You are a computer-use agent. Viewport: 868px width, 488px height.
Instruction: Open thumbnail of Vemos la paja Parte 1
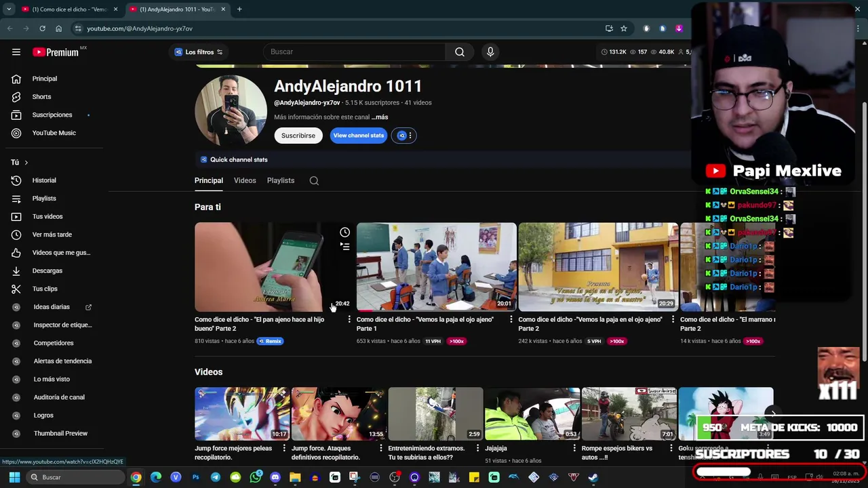click(436, 267)
